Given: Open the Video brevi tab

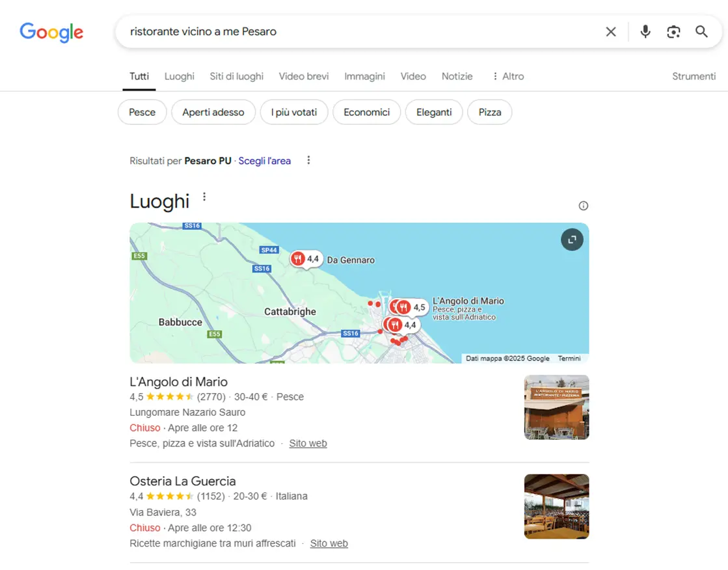Looking at the screenshot, I should pyautogui.click(x=304, y=76).
